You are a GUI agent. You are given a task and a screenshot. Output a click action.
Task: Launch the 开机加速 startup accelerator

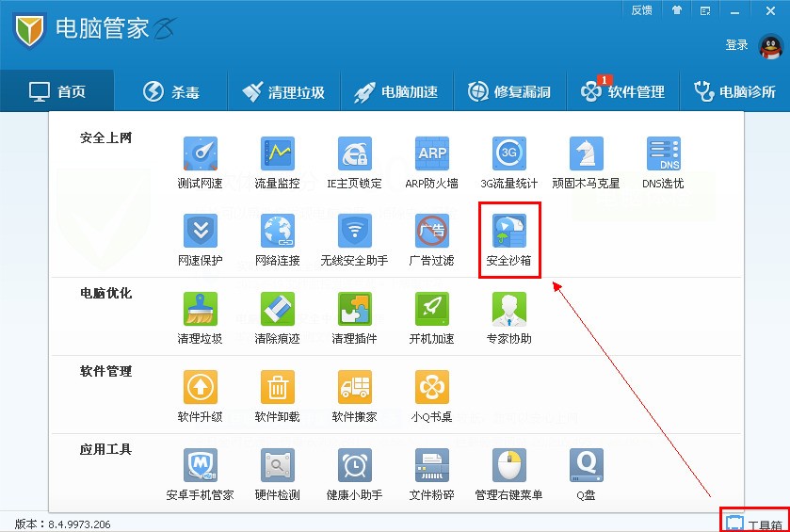pos(432,318)
